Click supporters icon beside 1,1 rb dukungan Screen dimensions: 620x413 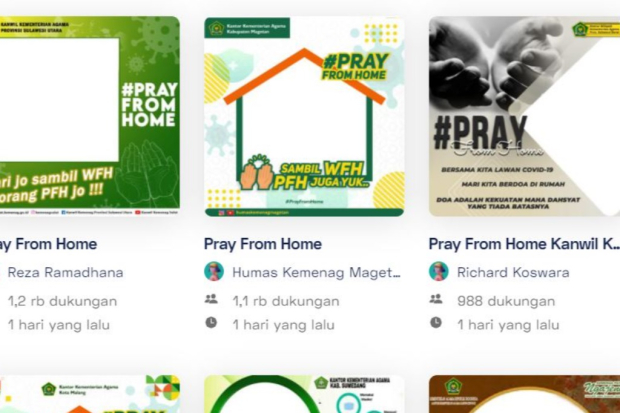pyautogui.click(x=211, y=299)
